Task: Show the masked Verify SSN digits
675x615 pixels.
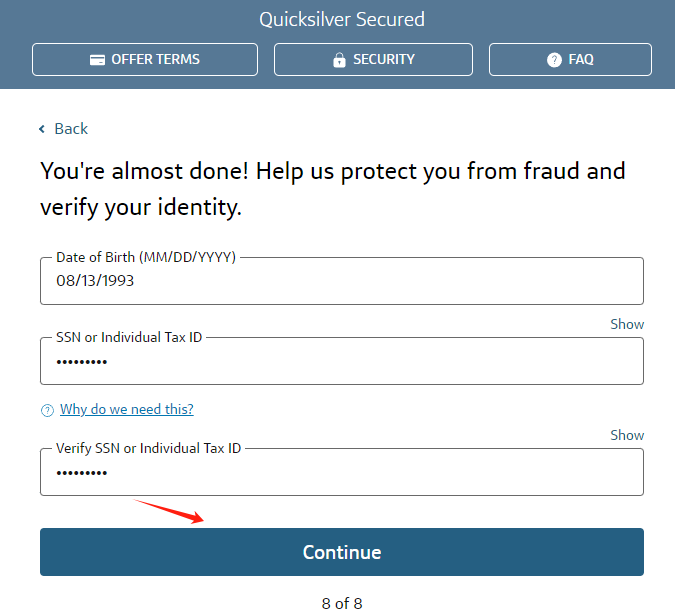Action: click(627, 435)
